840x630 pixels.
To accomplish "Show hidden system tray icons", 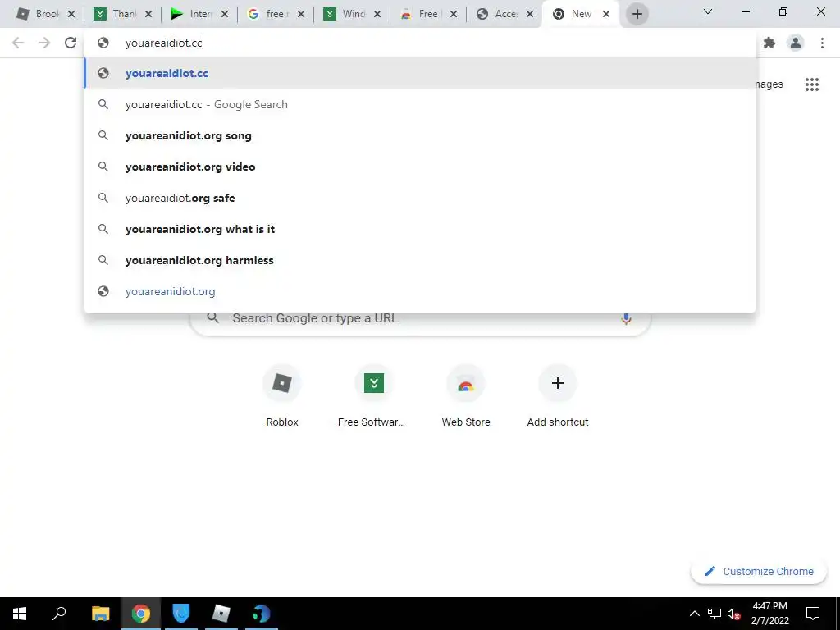I will click(x=694, y=614).
